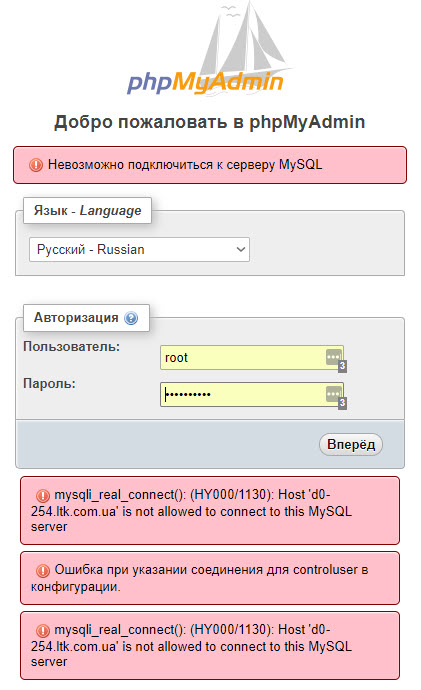The width and height of the screenshot is (421, 690).
Task: Click the "3" badge on the password field
Action: point(342,403)
